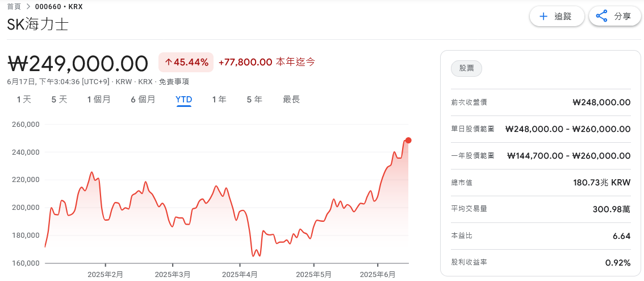Image resolution: width=644 pixels, height=281 pixels.
Task: Click the 股票 chip in the side panel
Action: (x=466, y=69)
